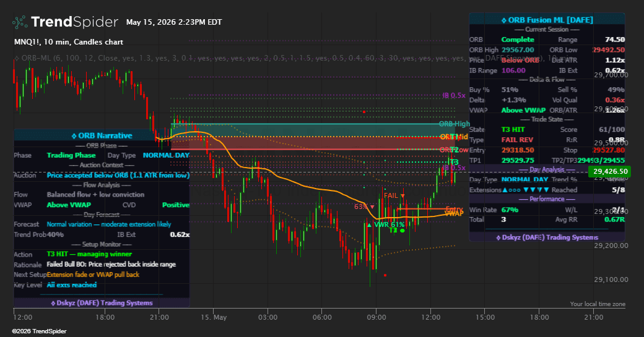Click the green 29,426.50 current price tag
This screenshot has width=644, height=337.
pyautogui.click(x=611, y=171)
